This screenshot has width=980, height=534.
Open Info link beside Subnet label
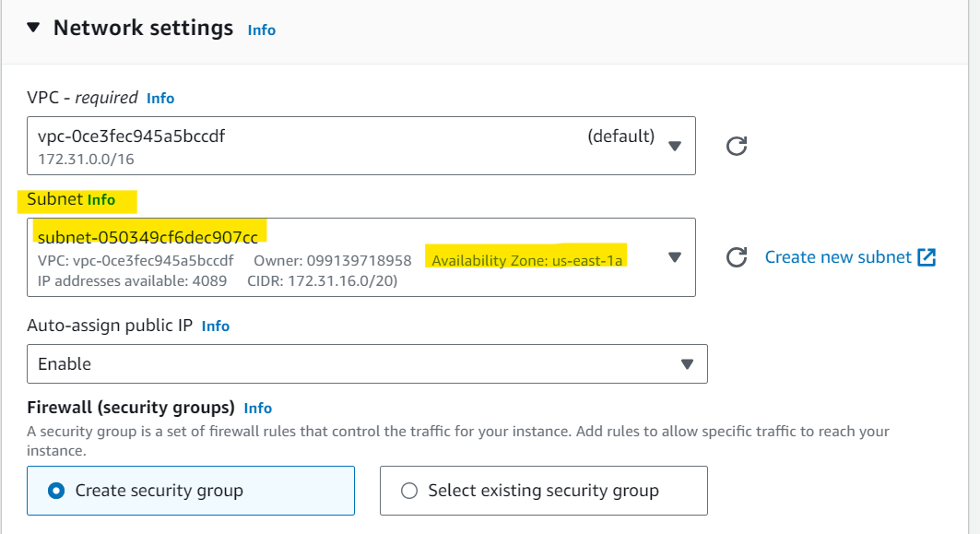pyautogui.click(x=101, y=199)
